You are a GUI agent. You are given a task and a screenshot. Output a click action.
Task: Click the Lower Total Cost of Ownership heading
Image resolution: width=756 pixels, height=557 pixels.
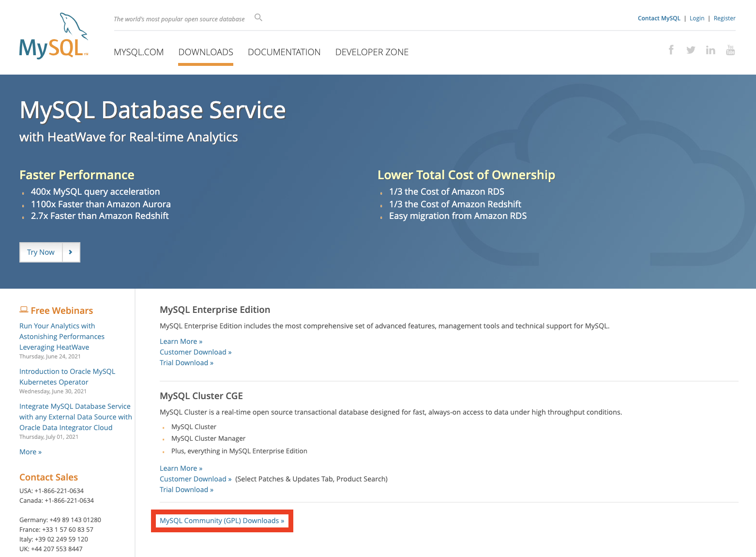tap(466, 175)
